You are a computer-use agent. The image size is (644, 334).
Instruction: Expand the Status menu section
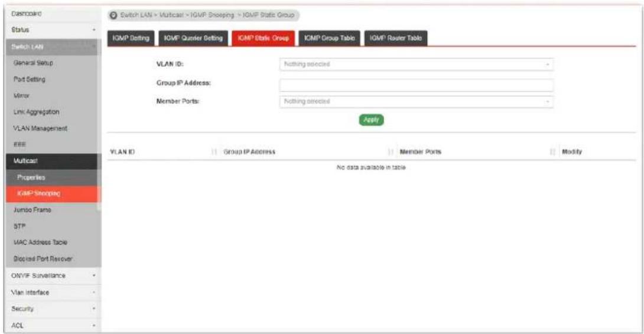point(53,30)
